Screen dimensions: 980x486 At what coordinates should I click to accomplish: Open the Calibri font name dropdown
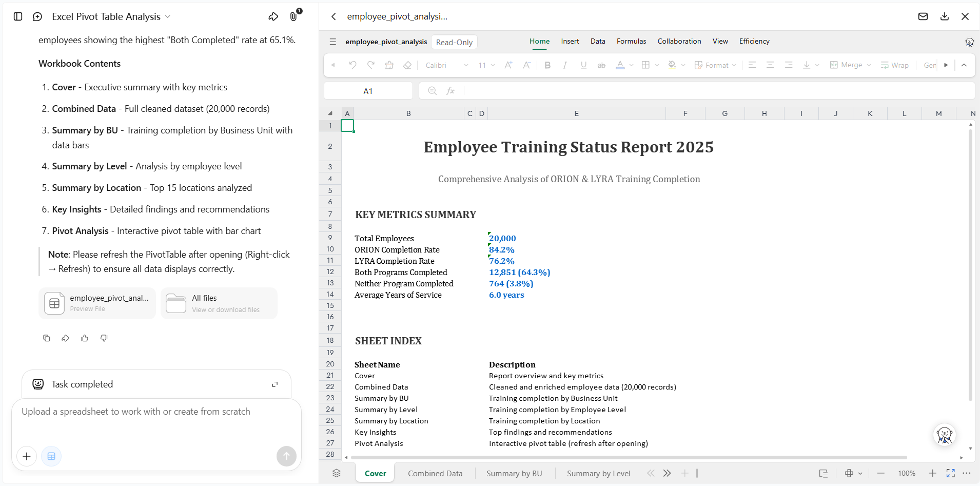tap(447, 65)
